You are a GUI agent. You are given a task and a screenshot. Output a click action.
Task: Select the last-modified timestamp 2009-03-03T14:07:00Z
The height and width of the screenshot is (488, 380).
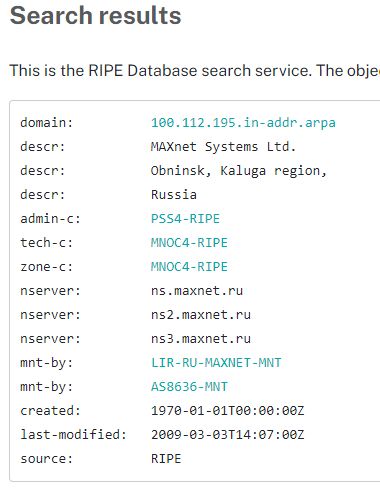227,435
